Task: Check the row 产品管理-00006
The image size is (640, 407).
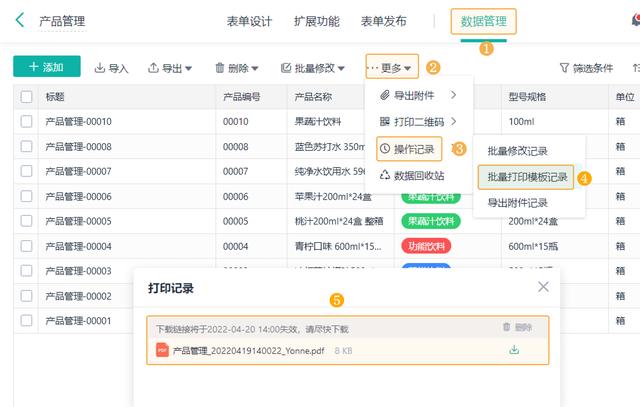Action: (27, 196)
